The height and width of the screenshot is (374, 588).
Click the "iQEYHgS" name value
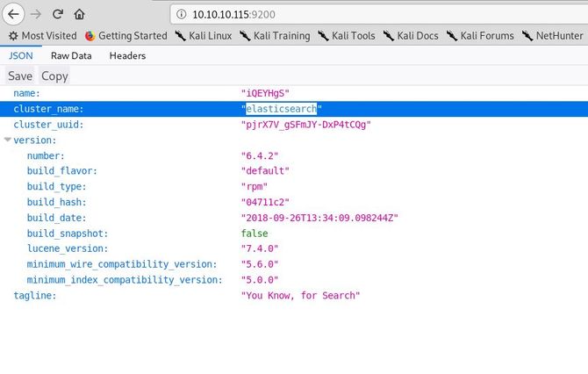(265, 93)
